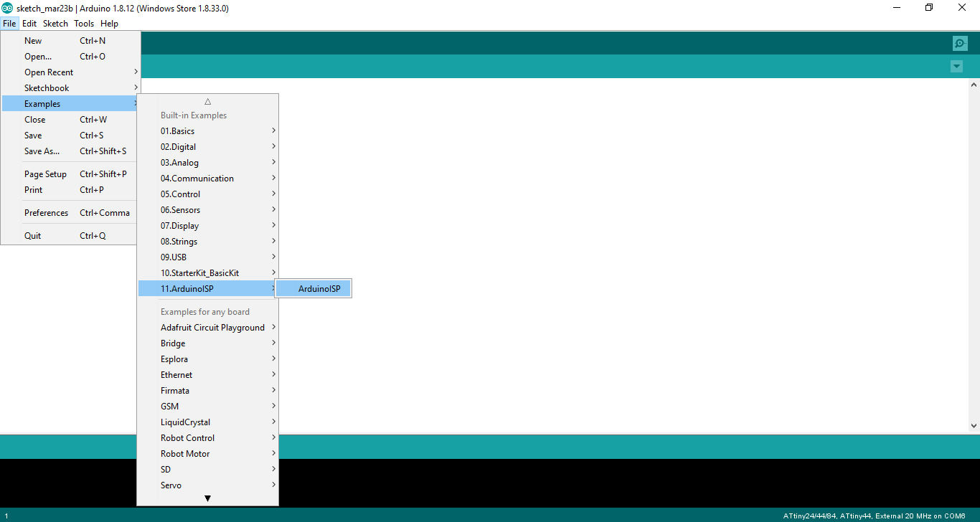This screenshot has height=522, width=980.
Task: Click line number 1 in status bar
Action: 6,516
